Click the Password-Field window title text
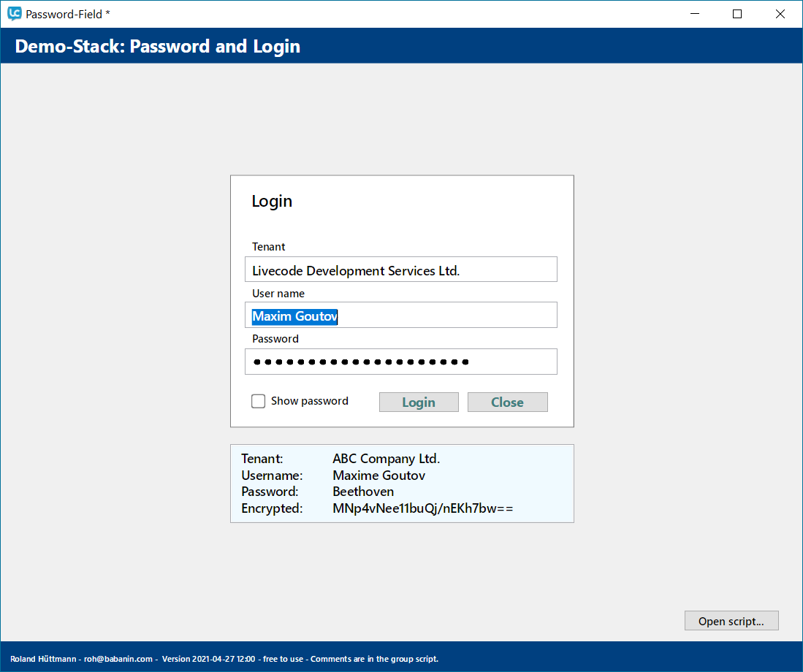The image size is (803, 672). (x=68, y=14)
